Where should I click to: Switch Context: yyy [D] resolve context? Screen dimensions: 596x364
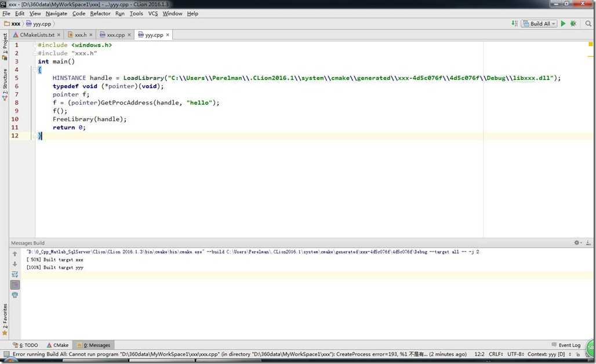point(549,354)
